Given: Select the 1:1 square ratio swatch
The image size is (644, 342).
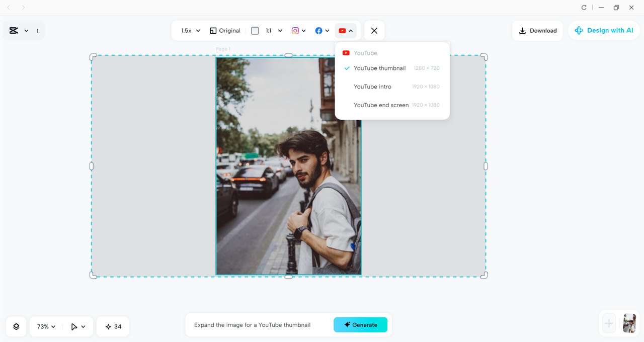Looking at the screenshot, I should tap(255, 30).
